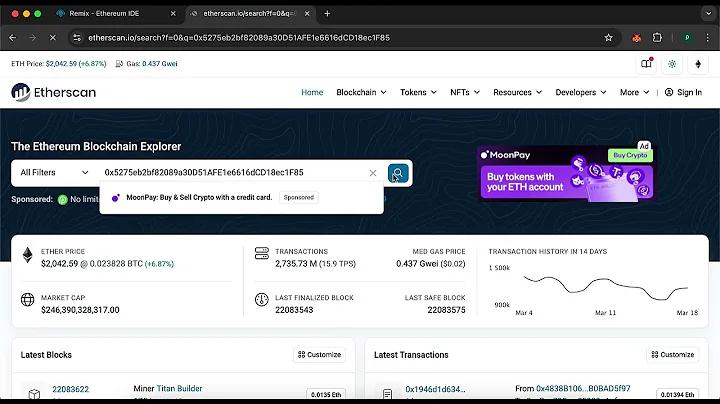
Task: Click the search address input field
Action: tap(234, 173)
